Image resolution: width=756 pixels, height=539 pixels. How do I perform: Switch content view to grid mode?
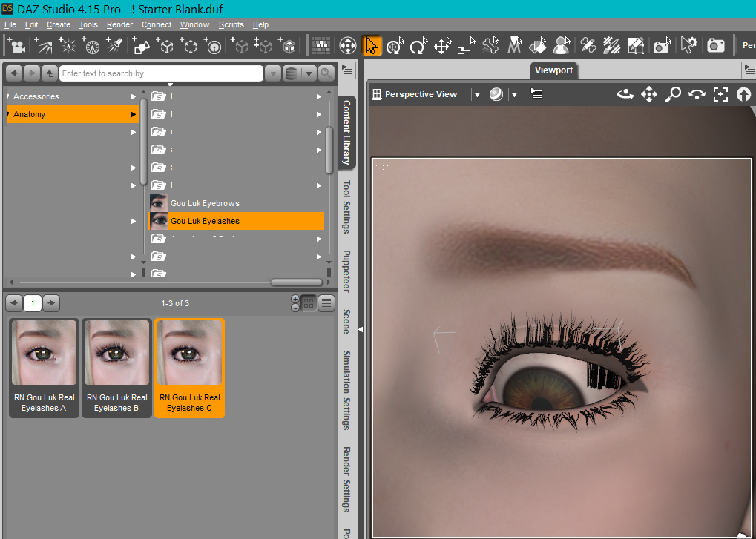309,303
